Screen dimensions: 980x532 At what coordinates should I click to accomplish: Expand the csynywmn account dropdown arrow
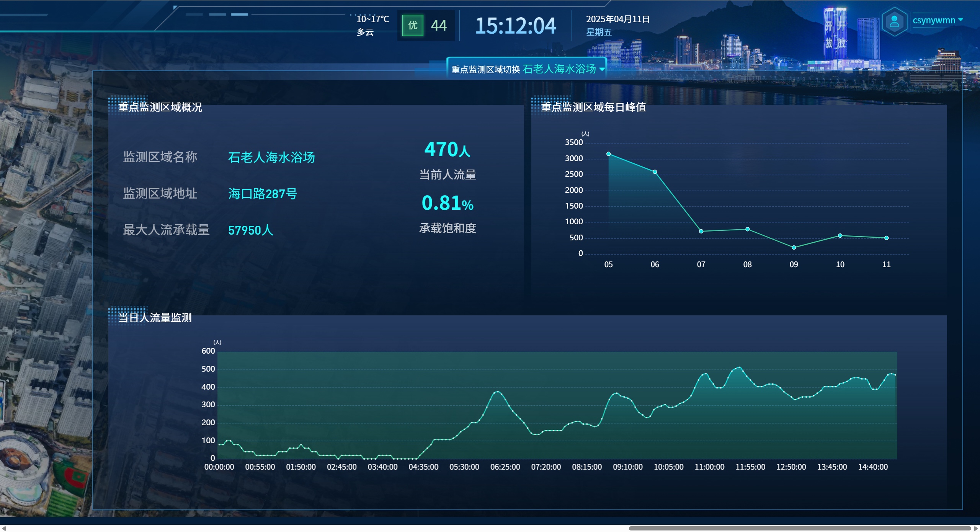960,20
